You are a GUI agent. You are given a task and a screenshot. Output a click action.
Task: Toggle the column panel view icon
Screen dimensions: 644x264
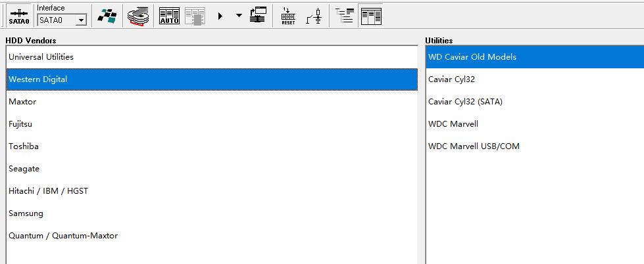[x=371, y=16]
